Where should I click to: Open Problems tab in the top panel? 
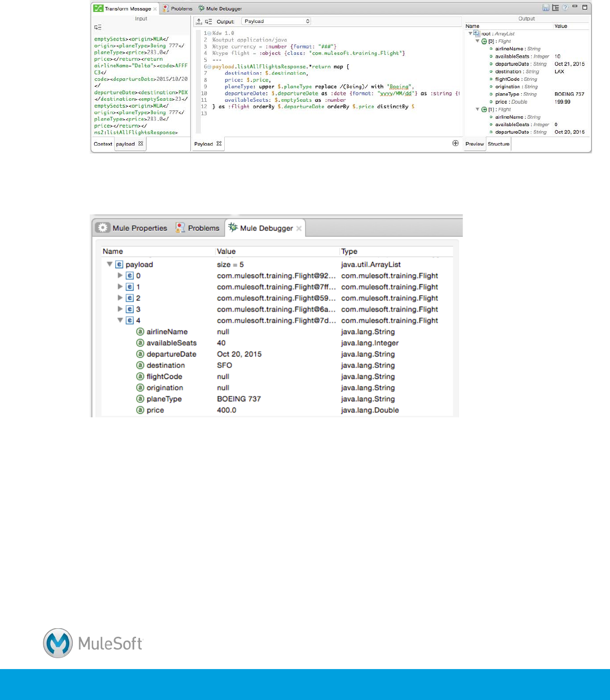178,9
